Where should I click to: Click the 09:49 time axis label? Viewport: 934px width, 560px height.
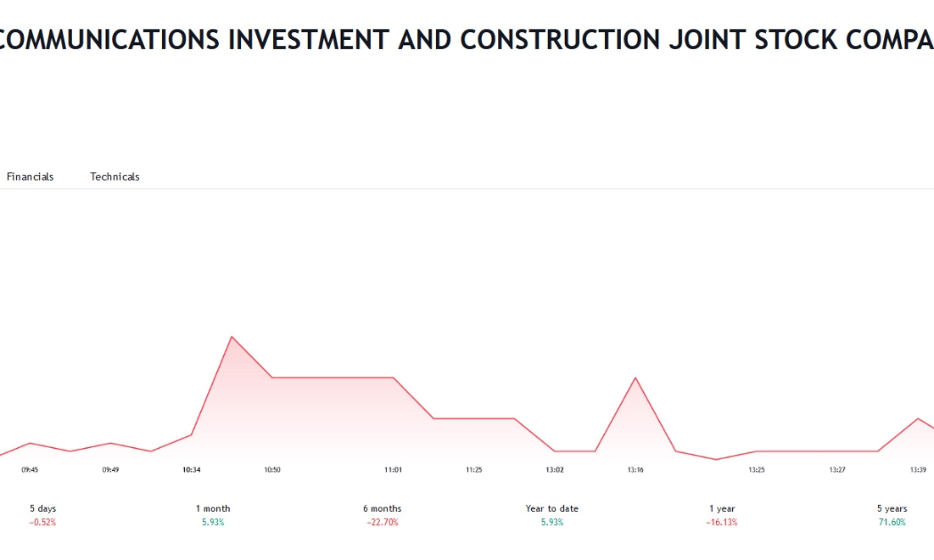coord(110,469)
